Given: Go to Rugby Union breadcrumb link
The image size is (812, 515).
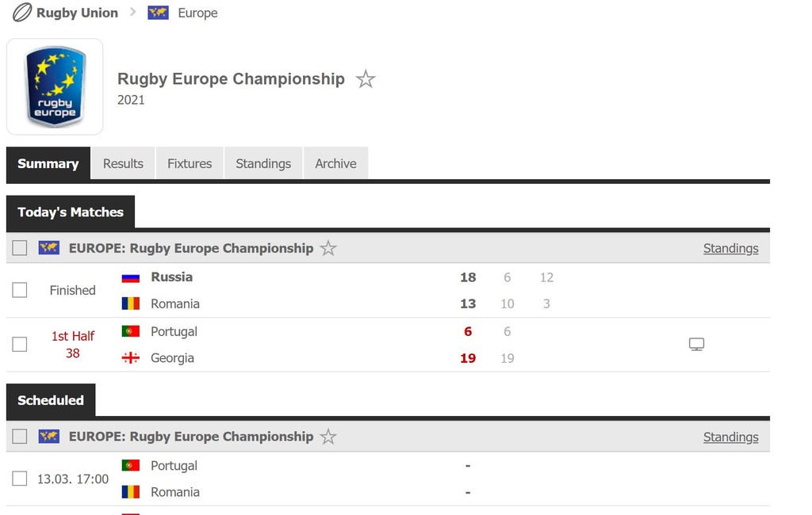Looking at the screenshot, I should click(x=77, y=13).
